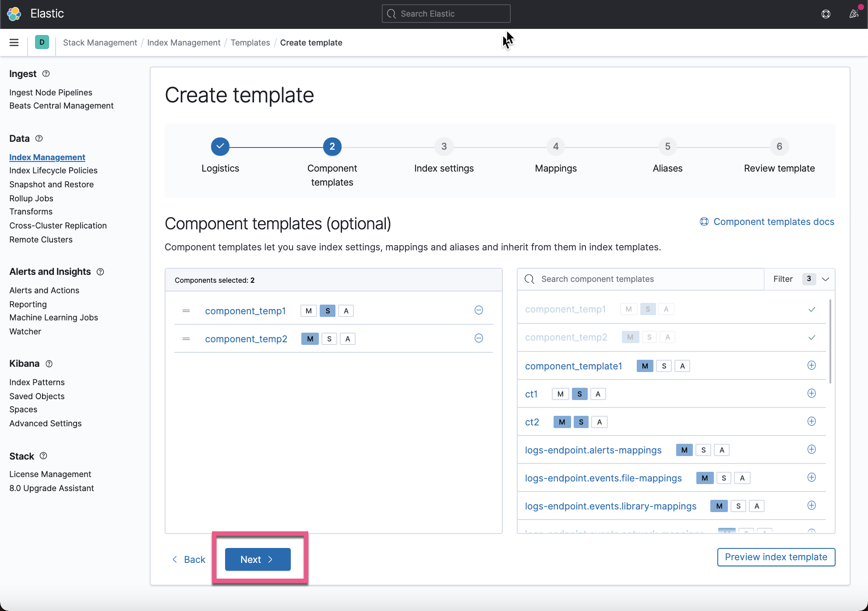The image size is (868, 611).
Task: Go to Index Management via breadcrumb
Action: tap(183, 42)
